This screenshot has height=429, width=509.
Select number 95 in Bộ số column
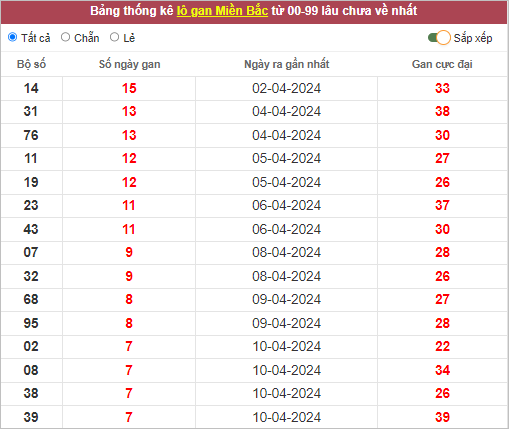tap(31, 323)
